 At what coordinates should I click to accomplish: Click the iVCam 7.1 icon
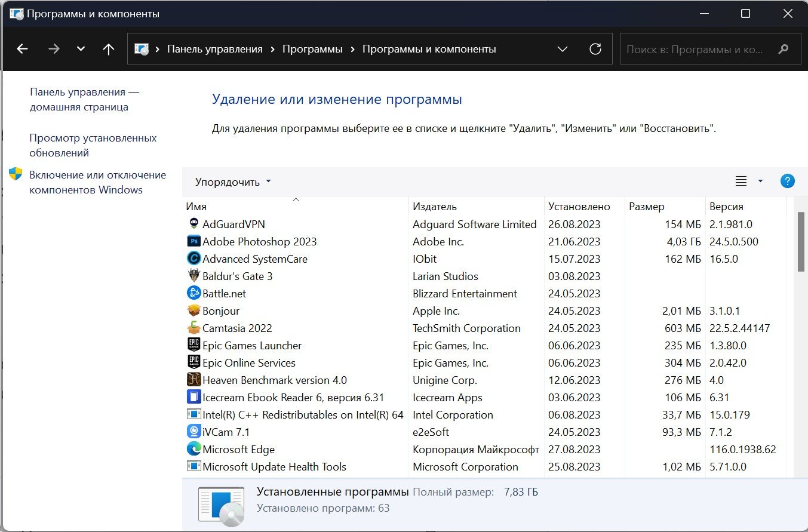click(193, 432)
